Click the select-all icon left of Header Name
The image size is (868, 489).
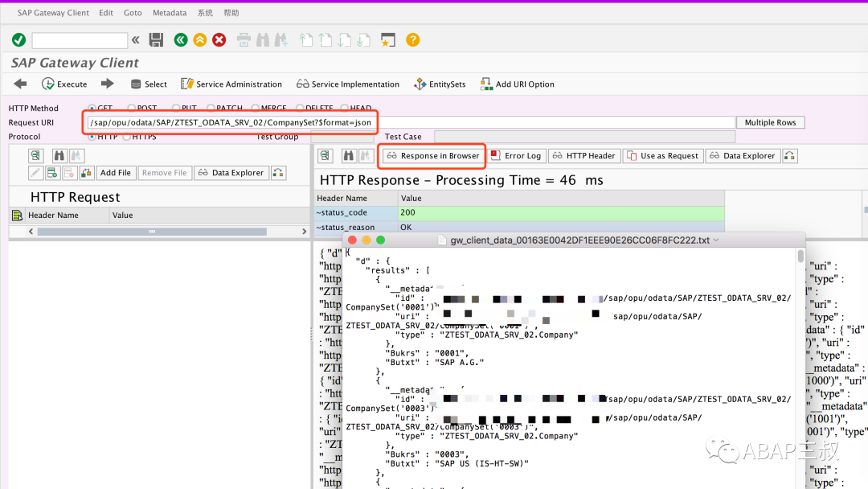pyautogui.click(x=17, y=215)
